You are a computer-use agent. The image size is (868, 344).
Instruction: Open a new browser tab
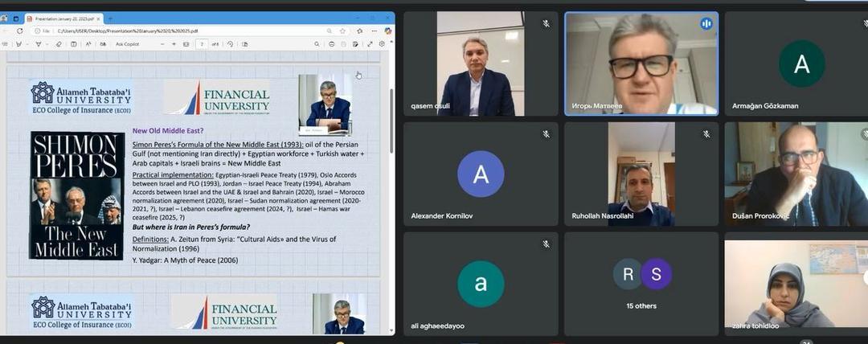[x=110, y=18]
